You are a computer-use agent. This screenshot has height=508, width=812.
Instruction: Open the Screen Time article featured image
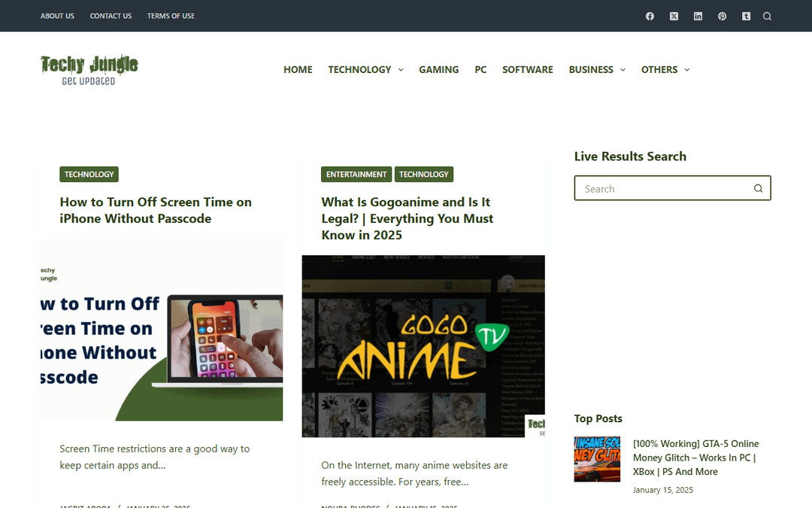[x=162, y=330]
